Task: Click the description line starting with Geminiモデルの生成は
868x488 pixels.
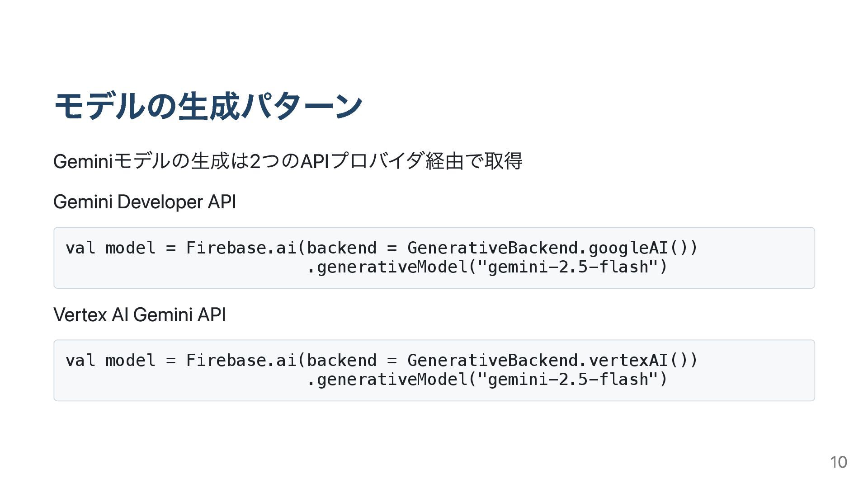Action: 288,161
